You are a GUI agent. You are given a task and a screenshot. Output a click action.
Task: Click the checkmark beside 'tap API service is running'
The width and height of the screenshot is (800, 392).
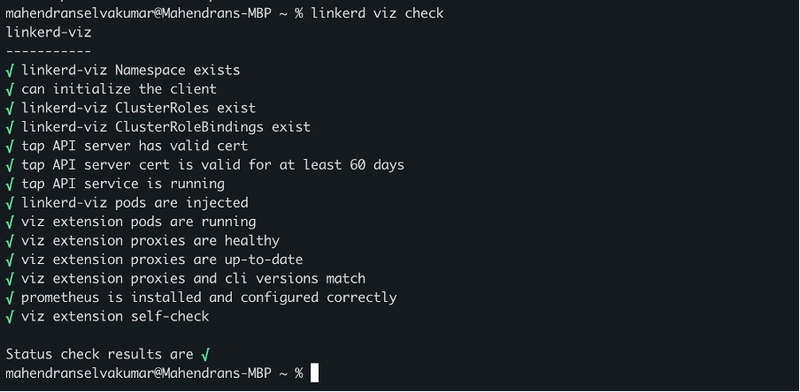10,184
